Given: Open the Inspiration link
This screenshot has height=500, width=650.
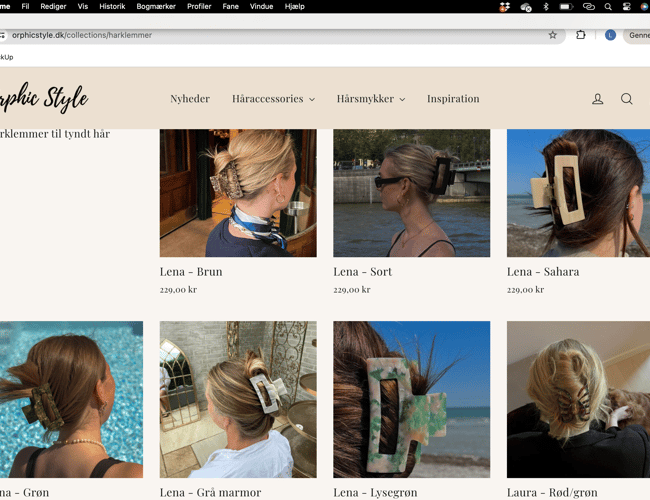Looking at the screenshot, I should [453, 99].
